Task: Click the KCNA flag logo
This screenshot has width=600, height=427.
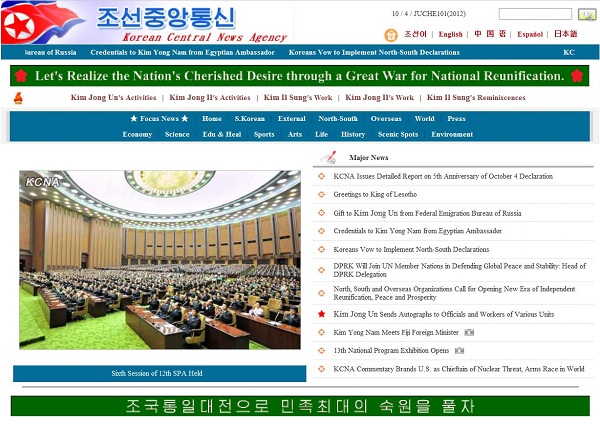Action: pos(42,22)
